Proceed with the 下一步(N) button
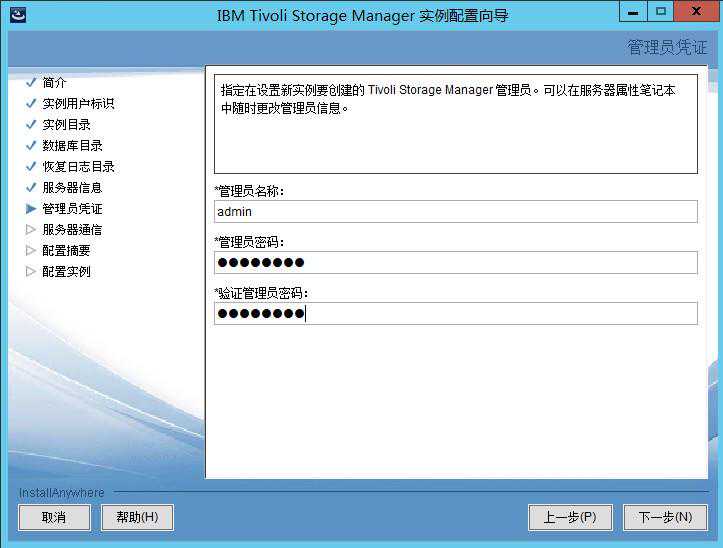This screenshot has width=723, height=548. click(665, 517)
